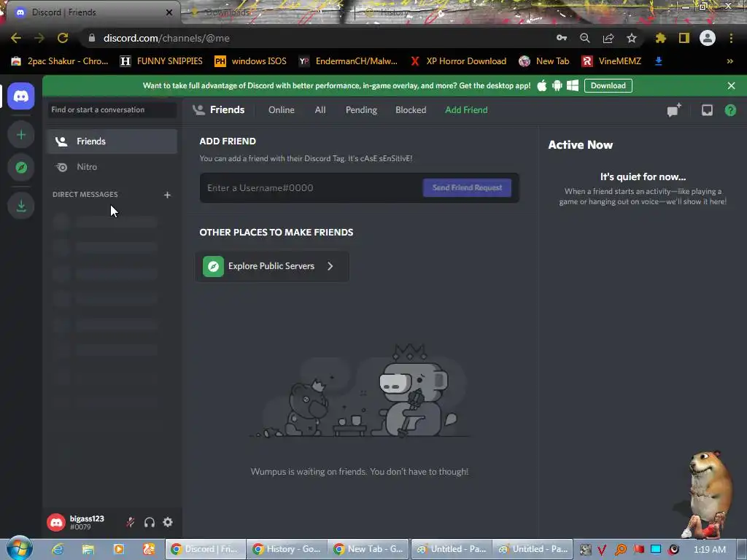
Task: Click the Username#0000 input field
Action: 312,187
